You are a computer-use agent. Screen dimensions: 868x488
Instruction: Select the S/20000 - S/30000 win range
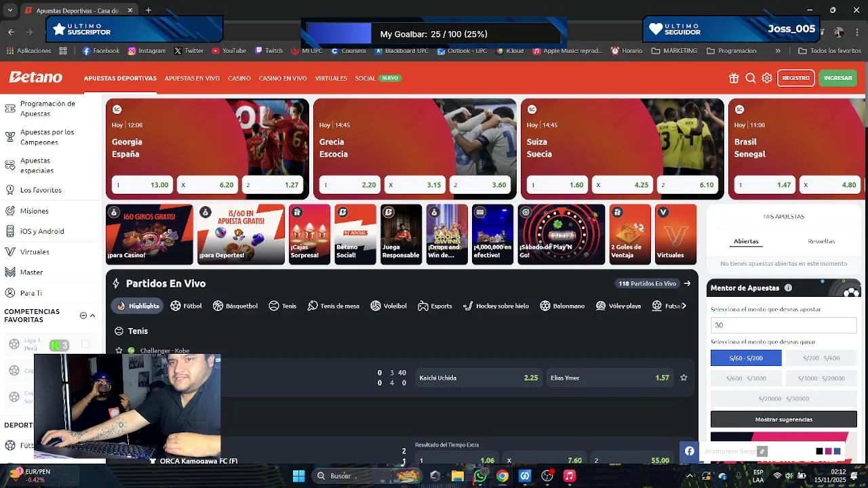pos(784,399)
